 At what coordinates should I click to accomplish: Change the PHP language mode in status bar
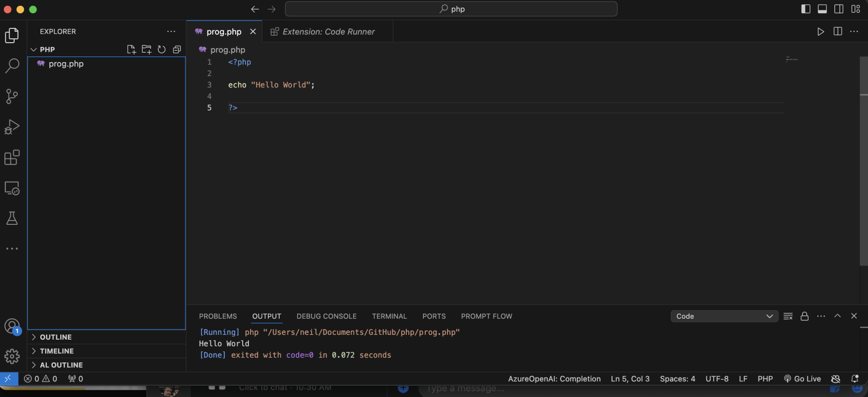pos(765,379)
